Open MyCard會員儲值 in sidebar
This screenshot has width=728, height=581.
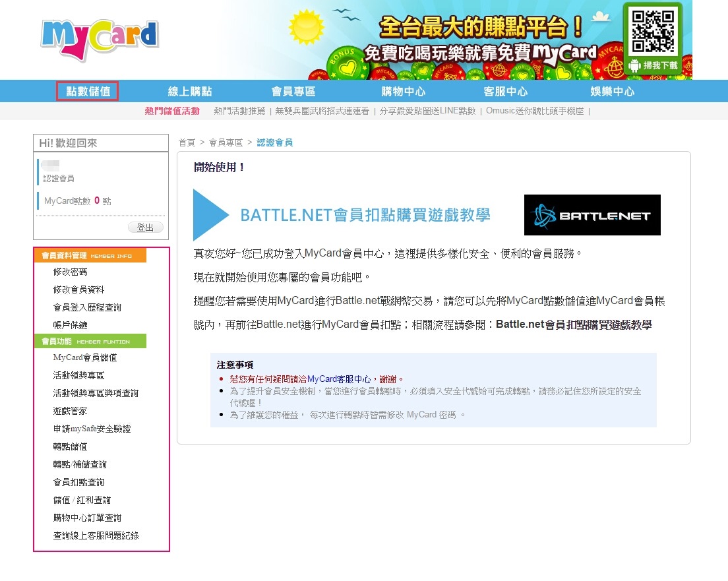(x=85, y=357)
